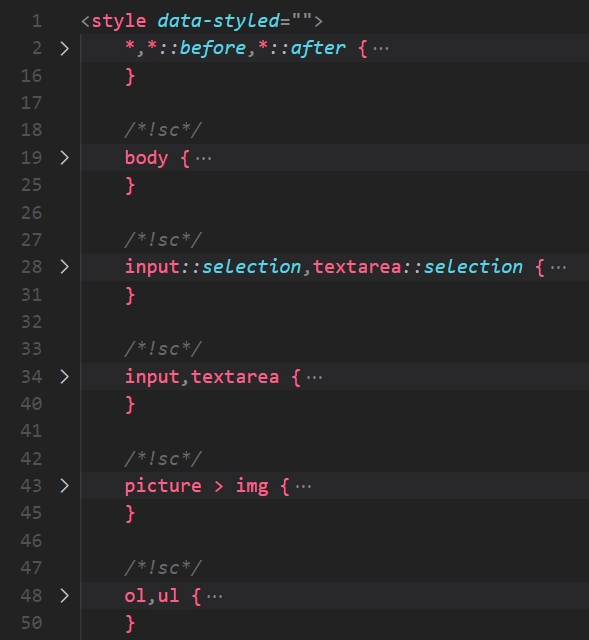Click the img selector on line 43
Image resolution: width=589 pixels, height=640 pixels.
click(x=252, y=487)
